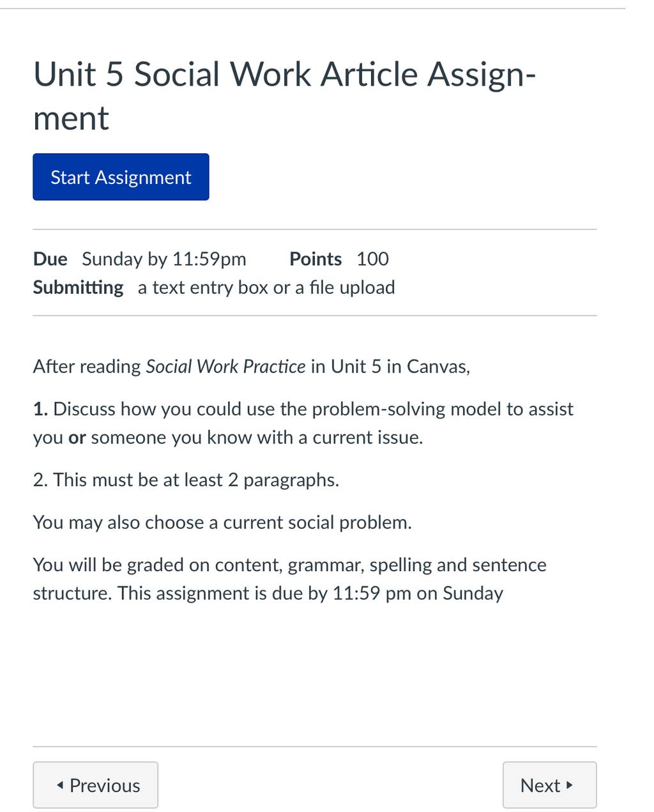Image resolution: width=654 pixels, height=812 pixels.
Task: Click the Start Assignment button
Action: tap(121, 177)
